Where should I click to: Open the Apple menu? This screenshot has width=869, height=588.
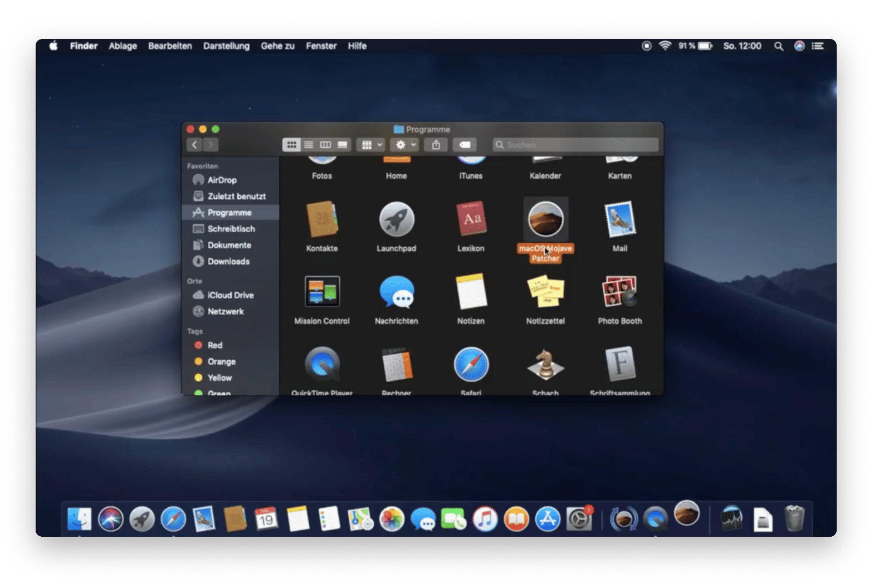(53, 46)
